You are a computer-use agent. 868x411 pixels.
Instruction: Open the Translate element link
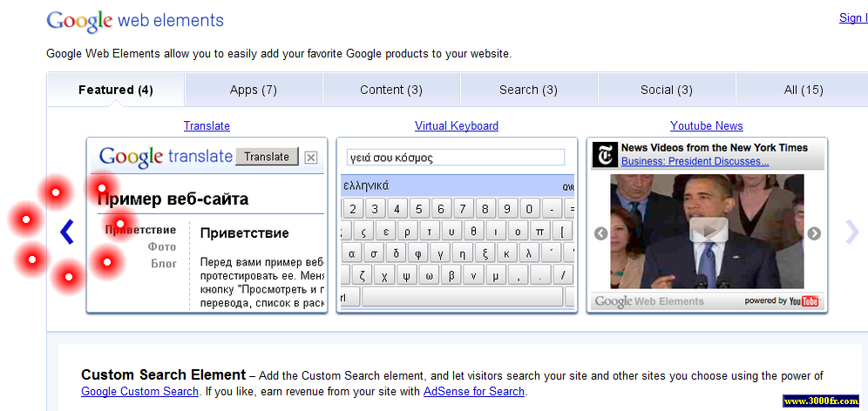click(207, 125)
